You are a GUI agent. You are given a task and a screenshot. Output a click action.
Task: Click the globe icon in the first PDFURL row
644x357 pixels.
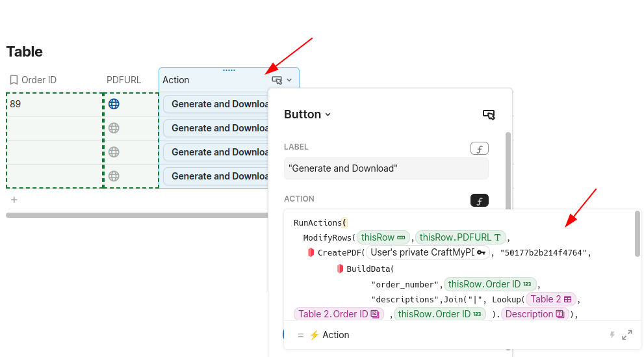(x=114, y=104)
